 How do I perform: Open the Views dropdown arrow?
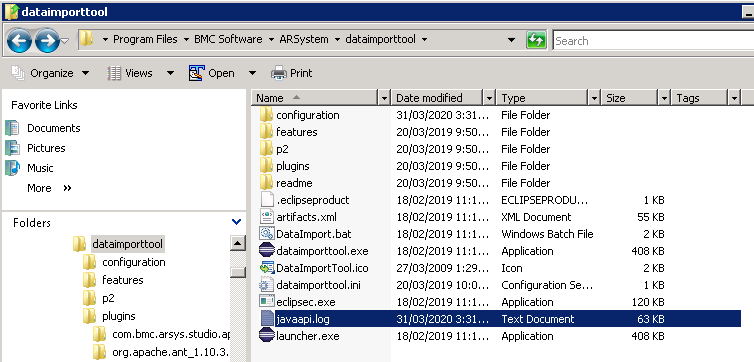pos(170,74)
